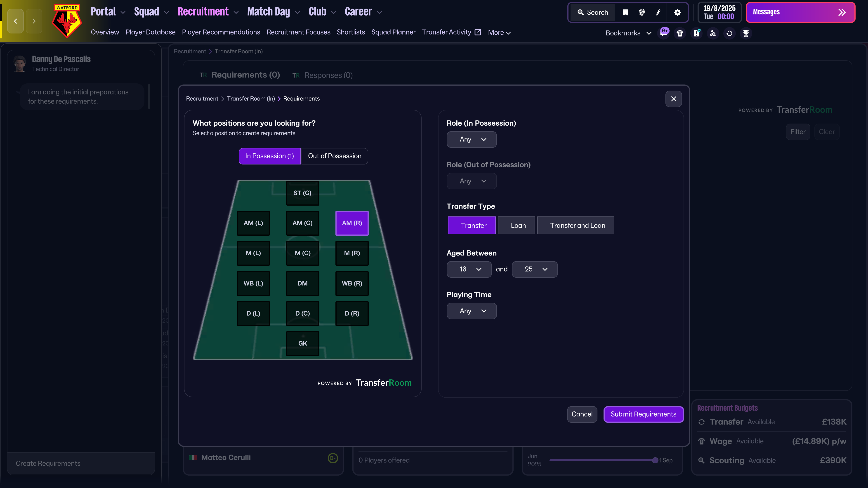
Task: Open the scouting person-with-magnifier icon
Action: click(713, 33)
